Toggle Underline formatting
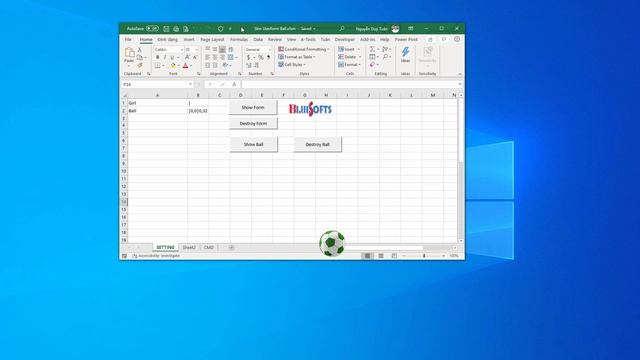The height and width of the screenshot is (360, 640). click(172, 57)
